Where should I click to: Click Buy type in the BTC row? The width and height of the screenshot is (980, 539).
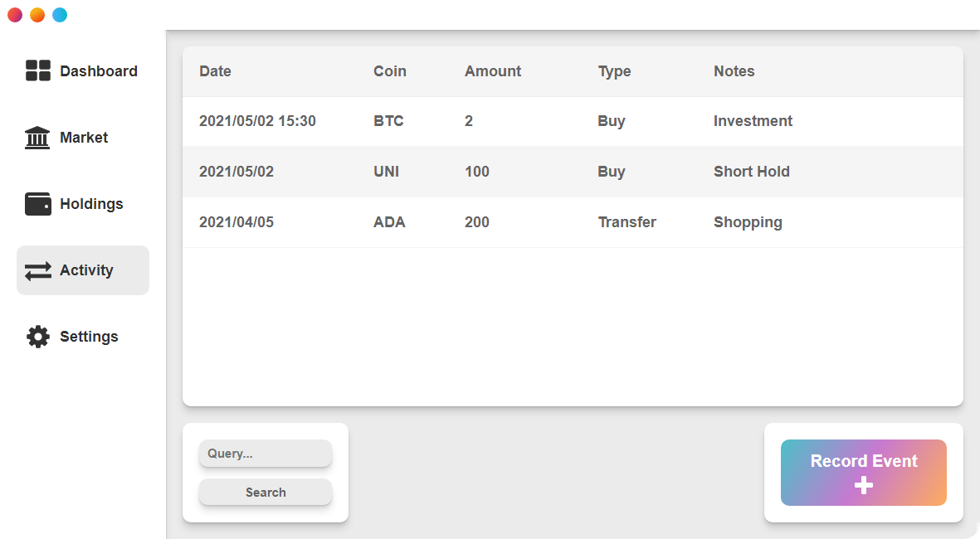[x=612, y=121]
